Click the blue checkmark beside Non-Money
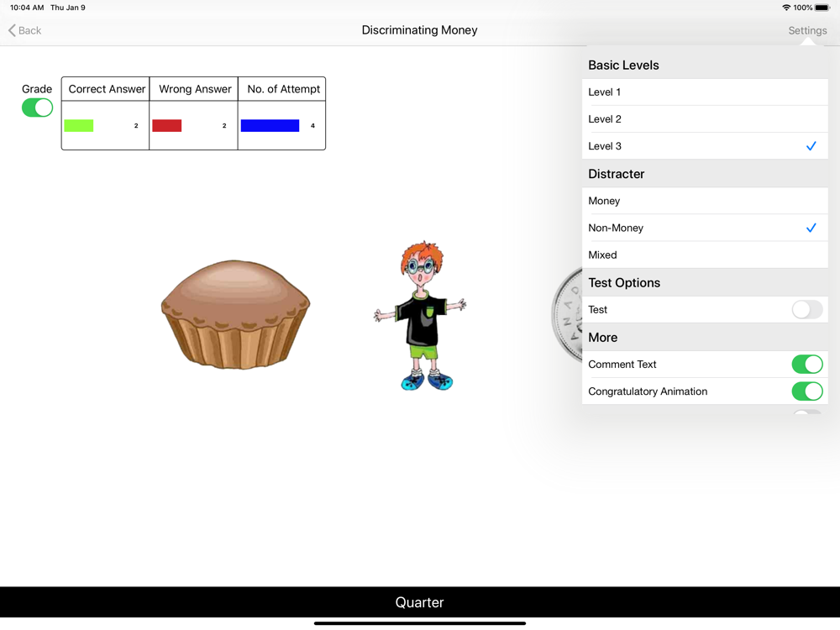The width and height of the screenshot is (840, 630). pos(811,228)
